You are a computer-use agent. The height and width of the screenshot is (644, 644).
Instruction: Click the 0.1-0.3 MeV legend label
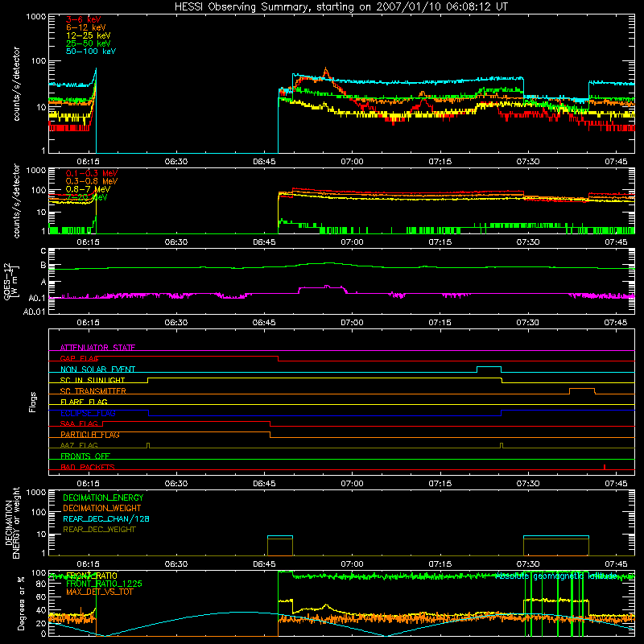pyautogui.click(x=92, y=173)
